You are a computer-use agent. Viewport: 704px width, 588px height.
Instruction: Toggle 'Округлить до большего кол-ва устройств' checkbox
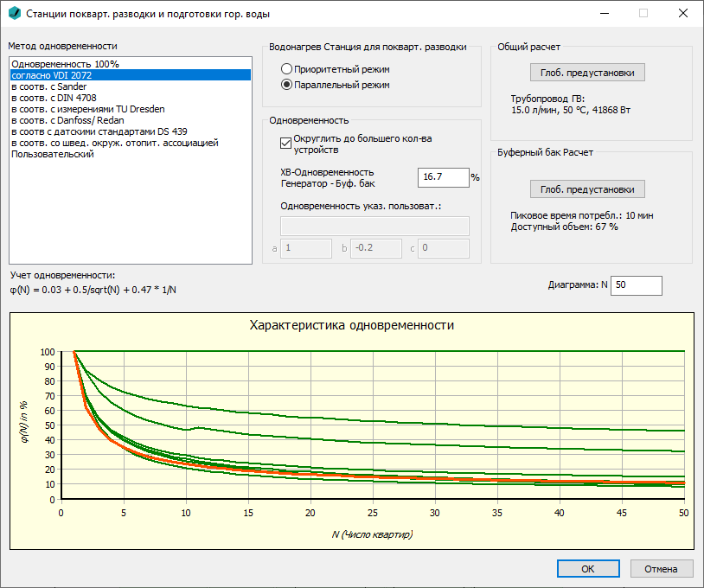click(x=285, y=144)
